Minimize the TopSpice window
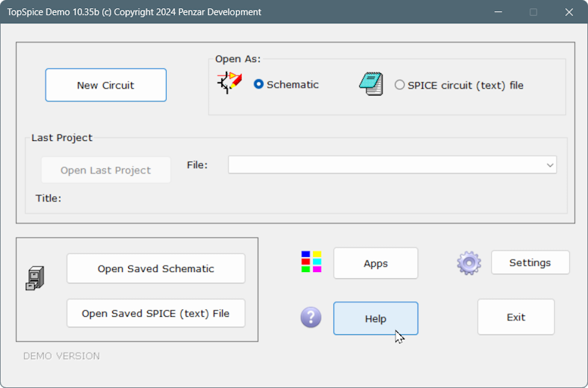Viewport: 588px width, 388px height. click(x=499, y=12)
